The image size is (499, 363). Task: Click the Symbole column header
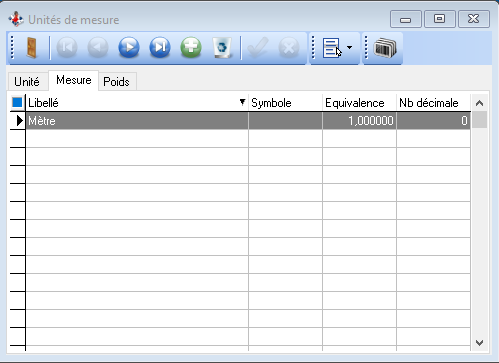click(x=286, y=103)
